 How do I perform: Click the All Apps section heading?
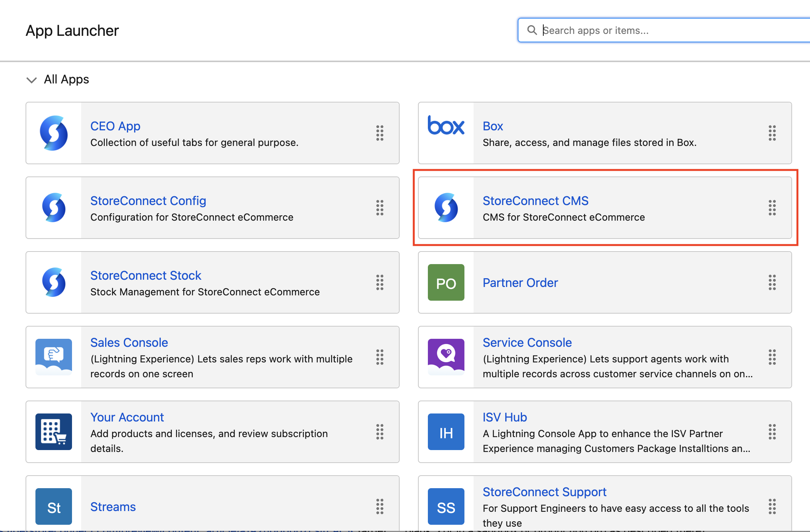(67, 79)
